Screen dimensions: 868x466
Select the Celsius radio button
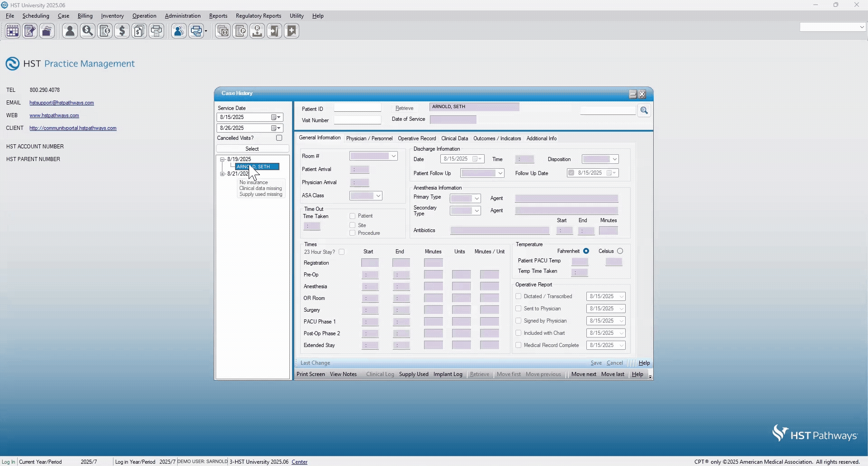(x=620, y=251)
